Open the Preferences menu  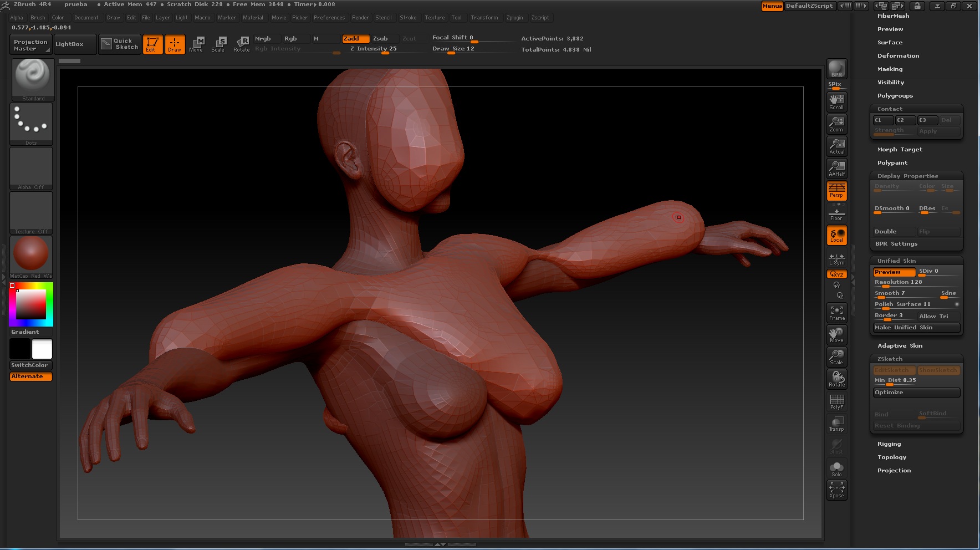point(329,18)
